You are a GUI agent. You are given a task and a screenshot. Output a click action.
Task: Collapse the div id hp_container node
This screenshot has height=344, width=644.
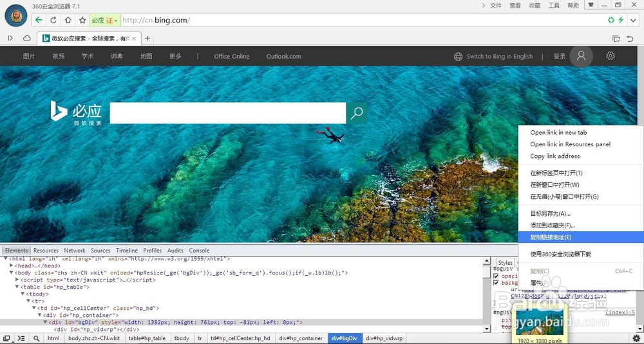[x=40, y=315]
